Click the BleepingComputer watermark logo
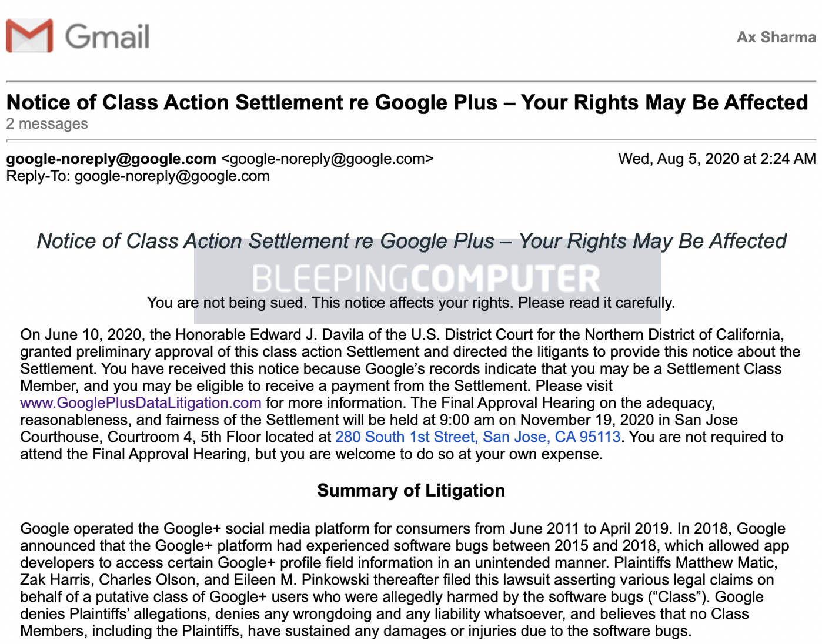822x644 pixels. pyautogui.click(x=427, y=279)
